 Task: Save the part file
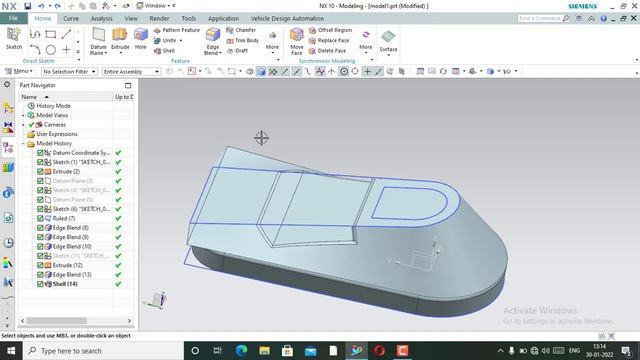tap(27, 6)
